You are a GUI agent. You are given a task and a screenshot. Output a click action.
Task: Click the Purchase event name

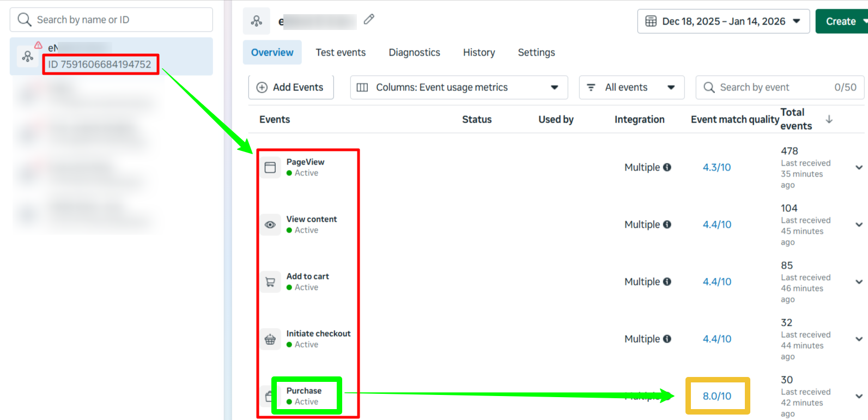point(304,391)
